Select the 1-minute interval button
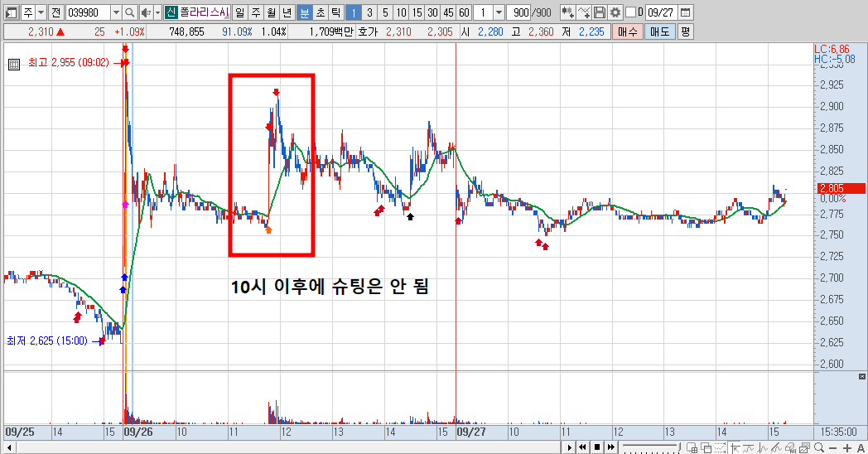The image size is (868, 454). [354, 12]
